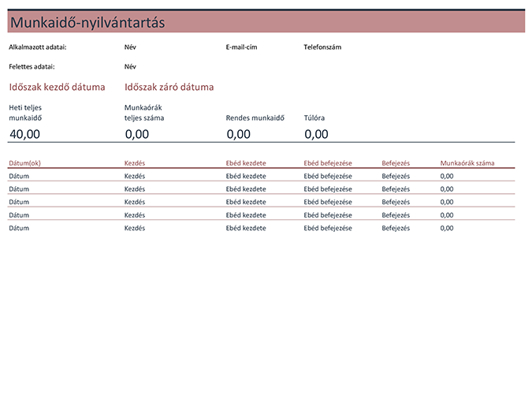Select the Munkaidő-nyilvántartás title
532x410 pixels.
(x=87, y=23)
